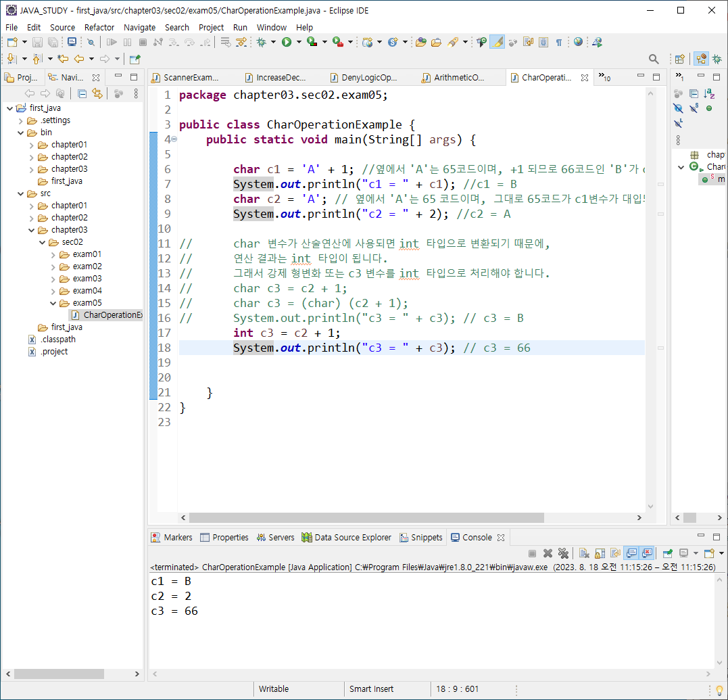The image size is (728, 700).
Task: Collapse the exam05 folder
Action: pos(53,303)
